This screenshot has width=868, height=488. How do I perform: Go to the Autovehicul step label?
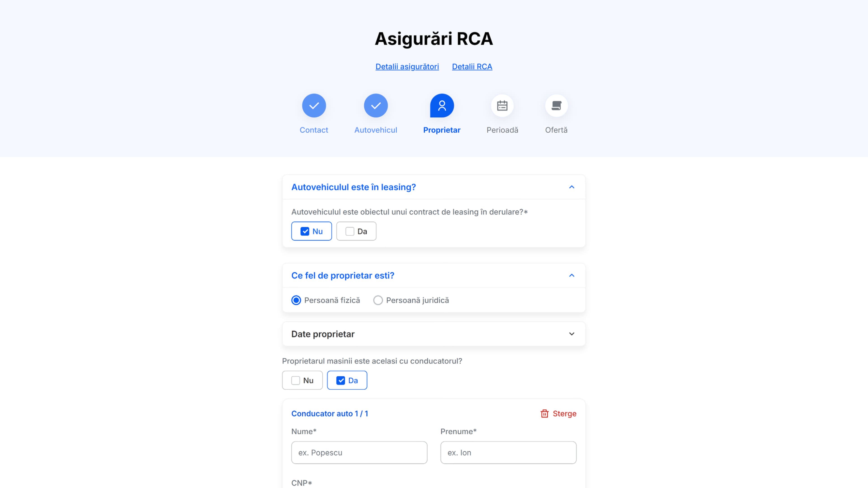coord(376,130)
